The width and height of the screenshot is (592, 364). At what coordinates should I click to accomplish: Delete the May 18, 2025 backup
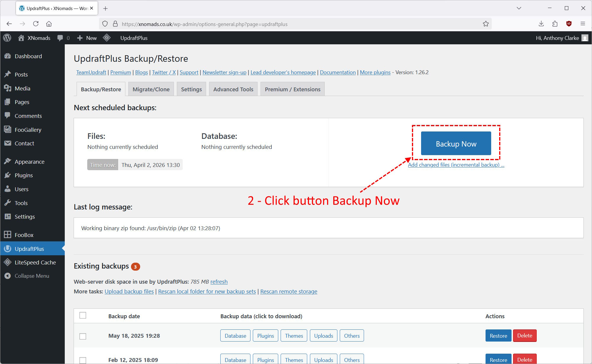[x=524, y=336]
